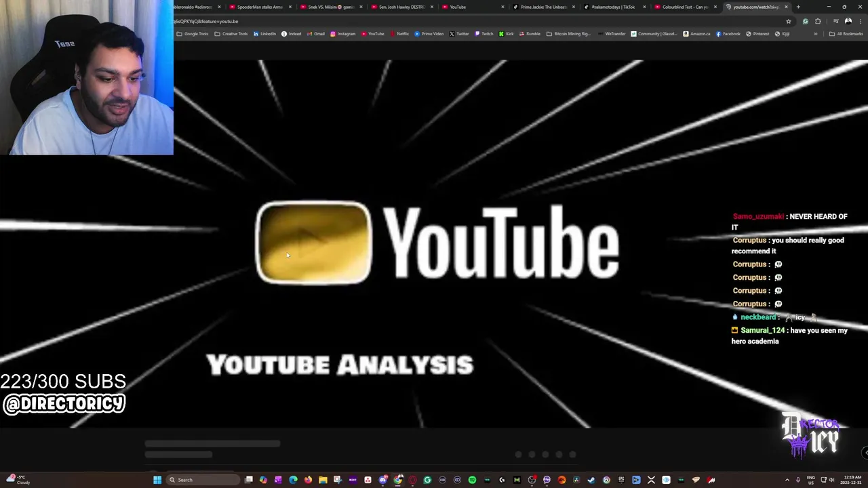Open the All Bookmarks folder
868x488 pixels.
tap(846, 34)
